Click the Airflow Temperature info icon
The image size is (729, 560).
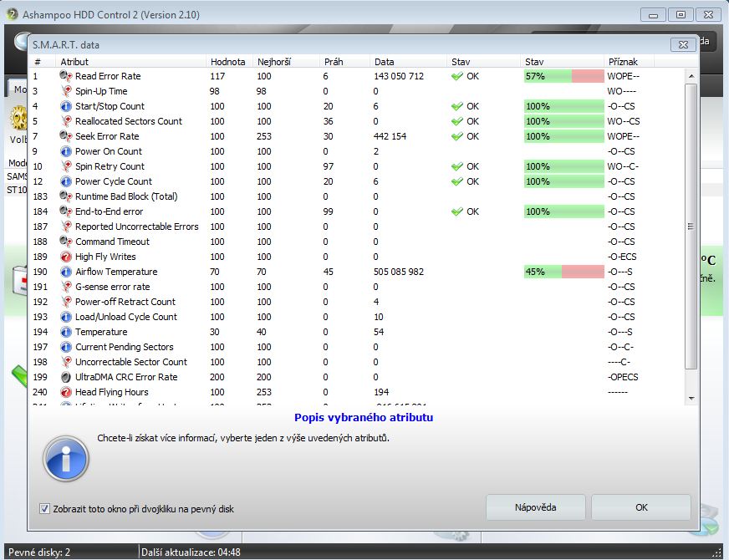(x=66, y=272)
